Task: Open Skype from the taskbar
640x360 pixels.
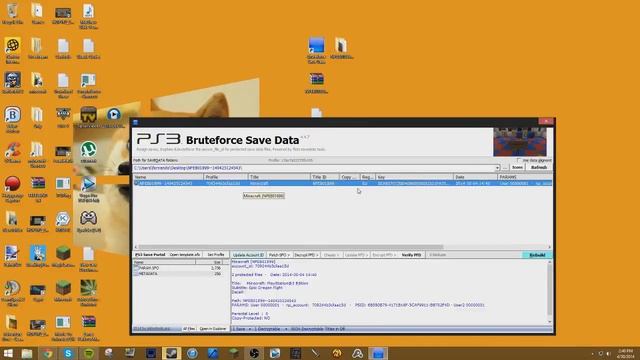Action: [69, 353]
